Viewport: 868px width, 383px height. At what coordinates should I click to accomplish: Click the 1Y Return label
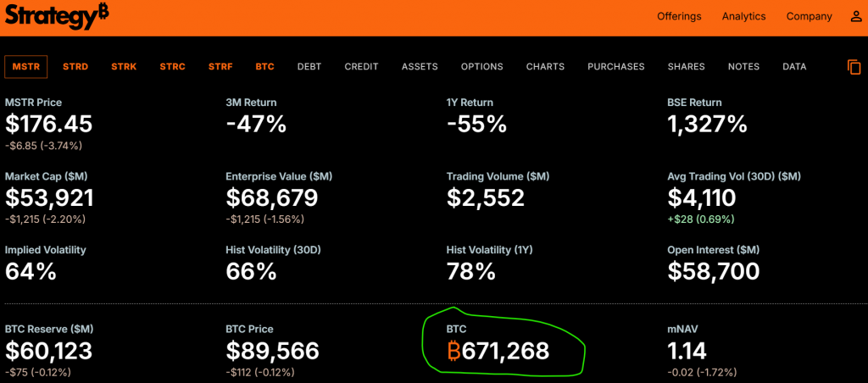[x=470, y=103]
